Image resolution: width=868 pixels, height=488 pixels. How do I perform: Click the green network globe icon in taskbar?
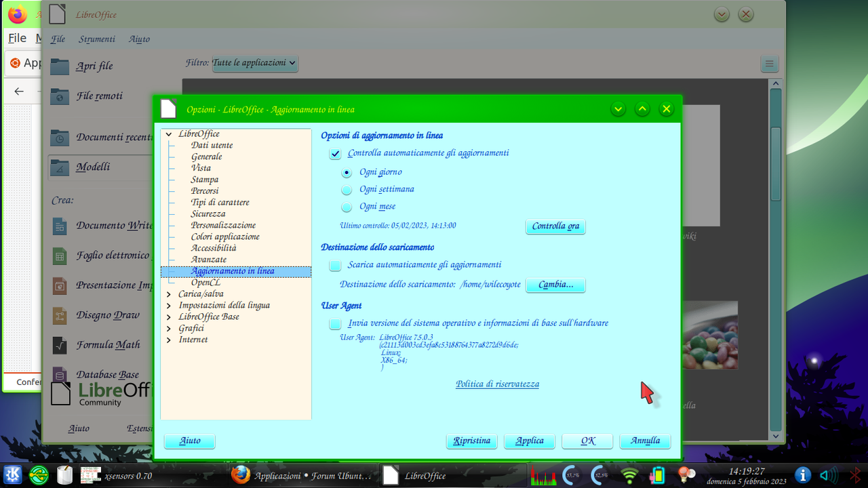[39, 475]
